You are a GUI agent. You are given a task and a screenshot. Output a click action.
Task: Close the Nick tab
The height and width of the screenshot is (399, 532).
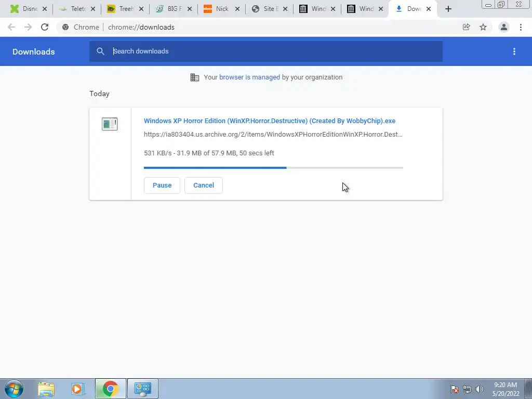[x=237, y=9]
